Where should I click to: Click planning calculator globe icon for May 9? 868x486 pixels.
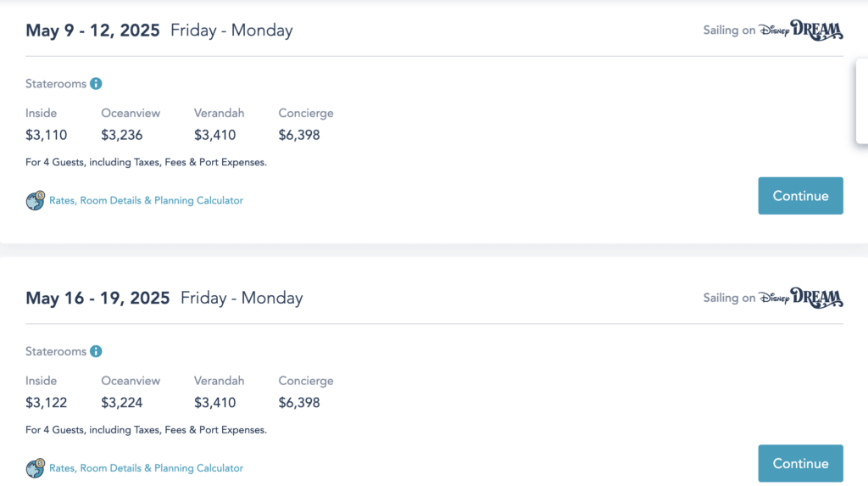click(x=35, y=200)
